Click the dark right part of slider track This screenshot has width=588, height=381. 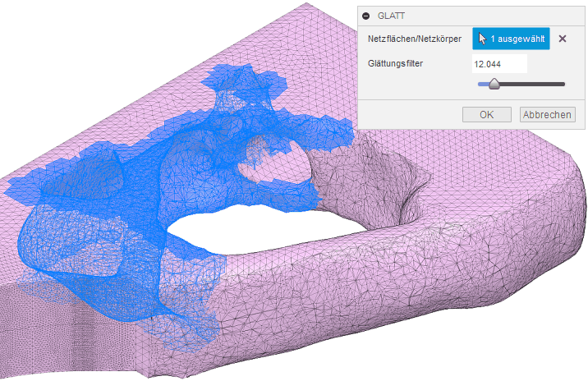534,84
